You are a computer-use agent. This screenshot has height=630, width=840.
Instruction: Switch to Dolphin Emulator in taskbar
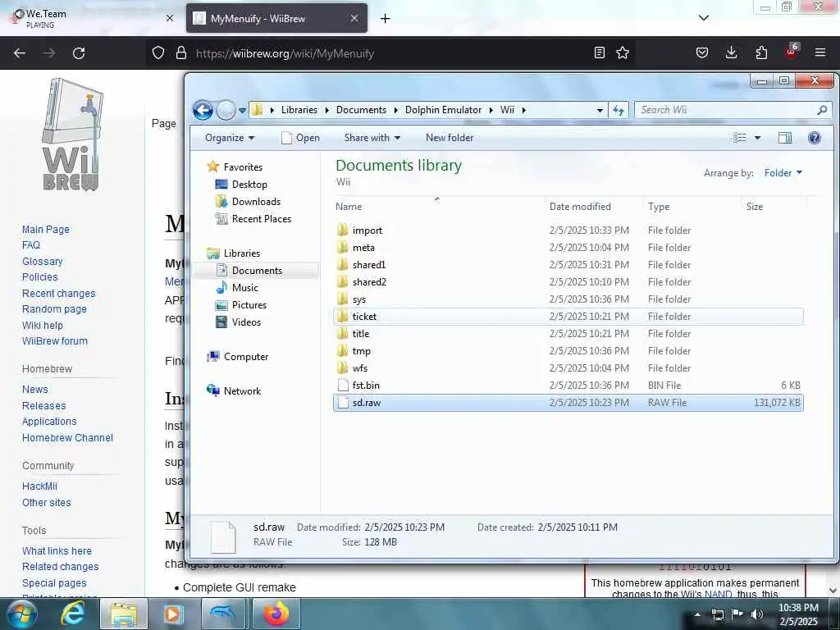(x=223, y=614)
